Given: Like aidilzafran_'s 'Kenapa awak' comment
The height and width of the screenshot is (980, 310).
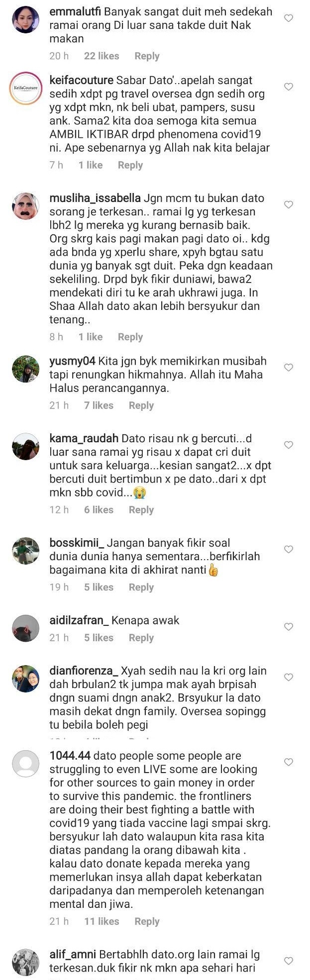Looking at the screenshot, I should click(288, 627).
